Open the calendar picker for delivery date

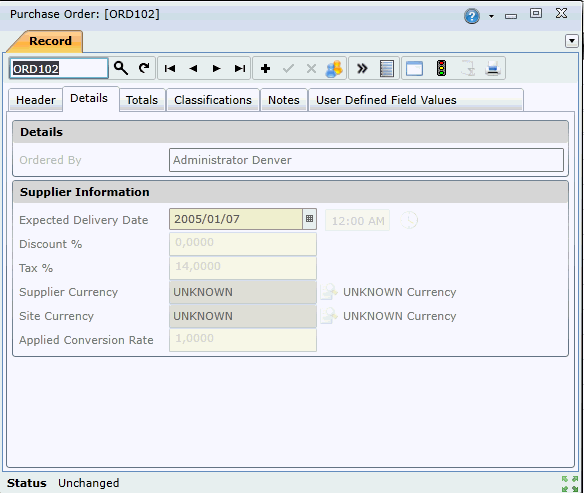(309, 219)
